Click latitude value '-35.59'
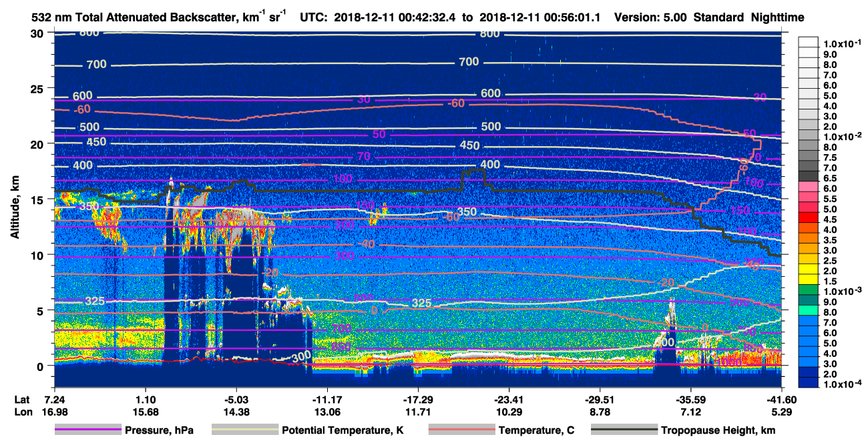Image resolution: width=868 pixels, height=445 pixels. (x=690, y=400)
